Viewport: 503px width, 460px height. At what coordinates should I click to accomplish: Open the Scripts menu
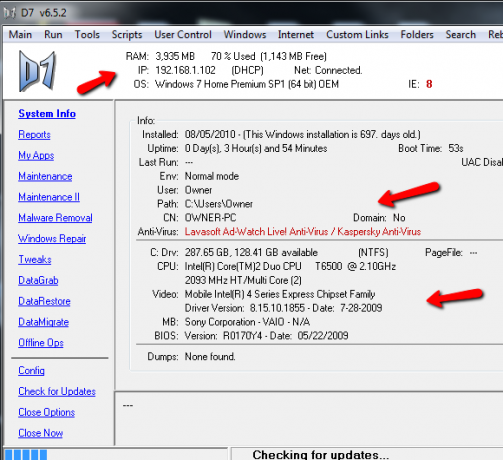point(127,35)
